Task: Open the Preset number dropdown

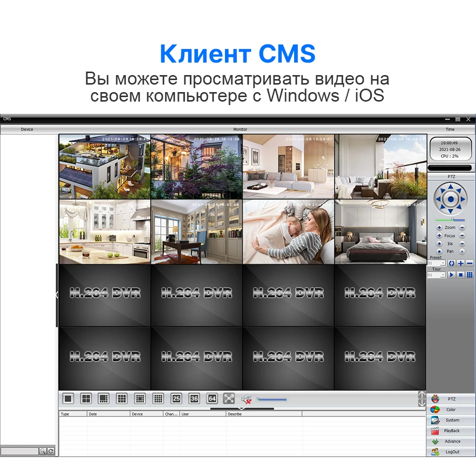Action: pos(443,263)
